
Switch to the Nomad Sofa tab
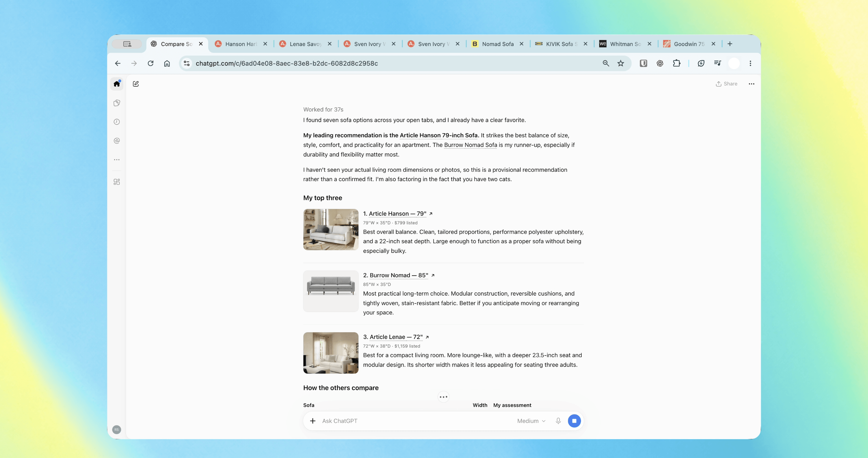498,44
